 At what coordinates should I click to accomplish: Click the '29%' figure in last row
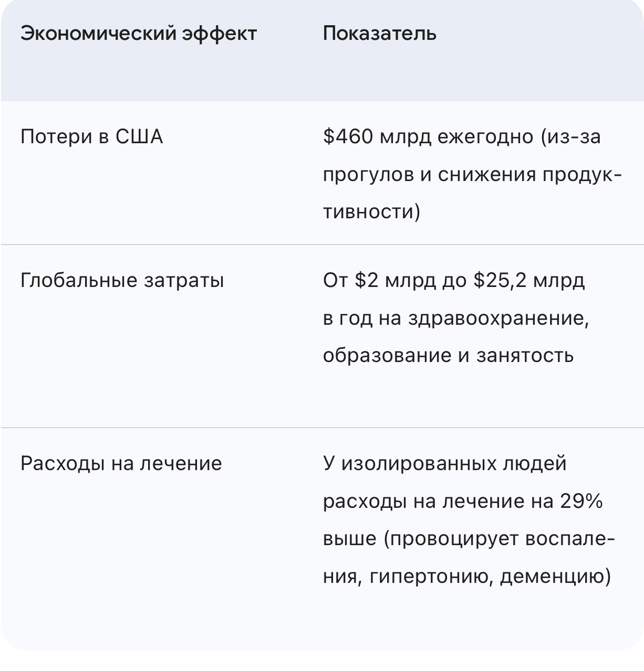[581, 502]
